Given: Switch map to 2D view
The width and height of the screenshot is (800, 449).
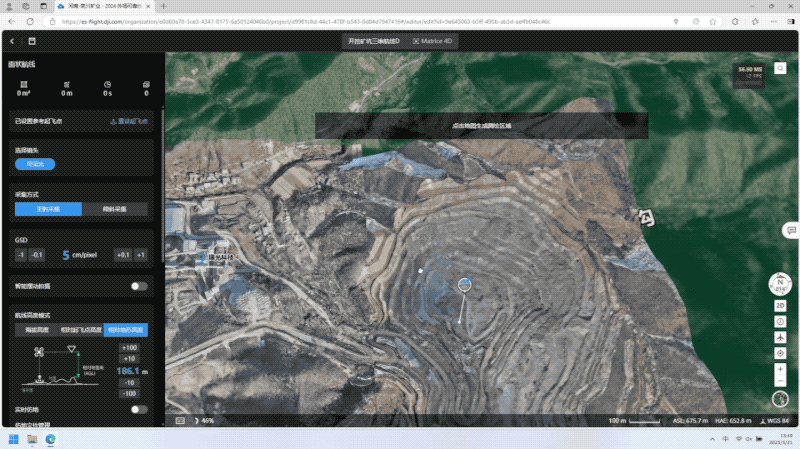Looking at the screenshot, I should [x=780, y=306].
